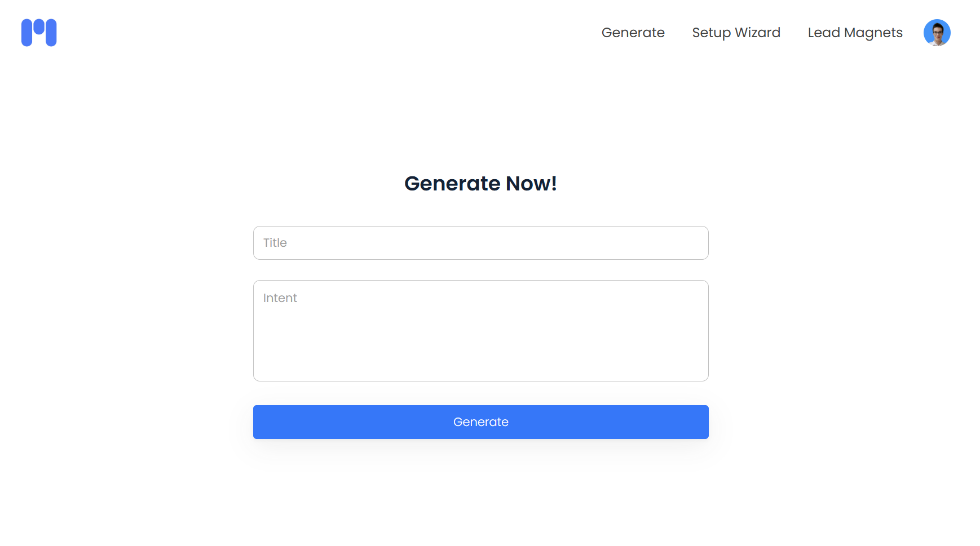980x546 pixels.
Task: Submit the form with the Generate button
Action: click(480, 422)
